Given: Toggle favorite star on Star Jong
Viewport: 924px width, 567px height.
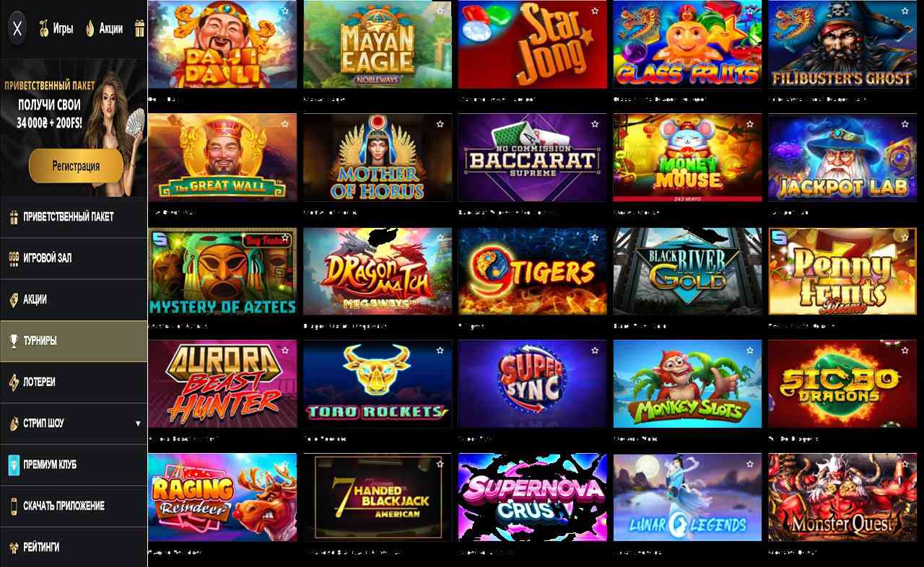Looking at the screenshot, I should (595, 12).
